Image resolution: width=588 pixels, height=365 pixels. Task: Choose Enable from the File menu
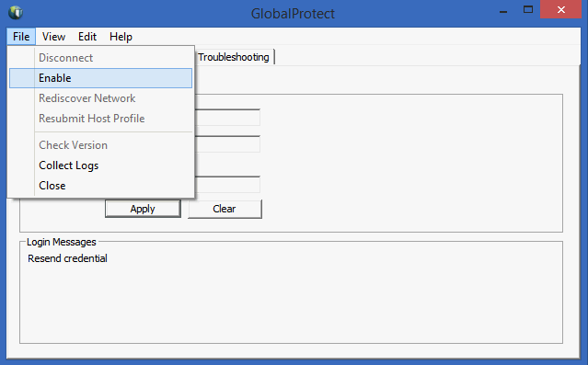pyautogui.click(x=100, y=78)
